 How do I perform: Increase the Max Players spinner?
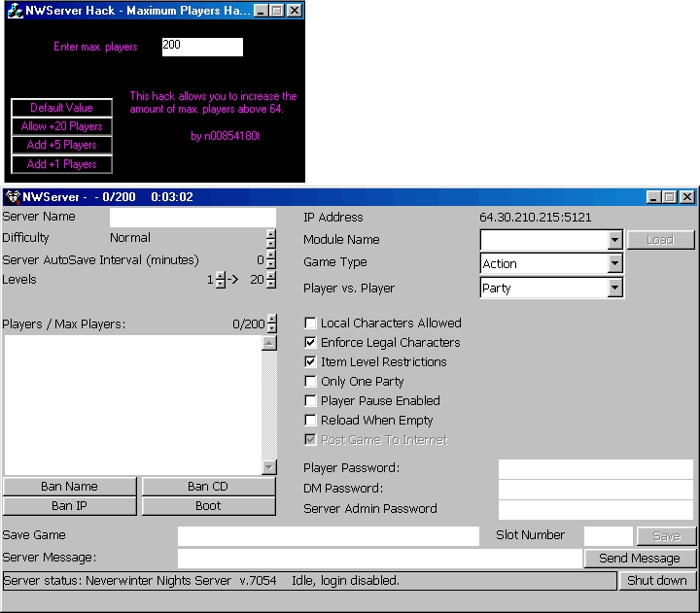[x=271, y=320]
